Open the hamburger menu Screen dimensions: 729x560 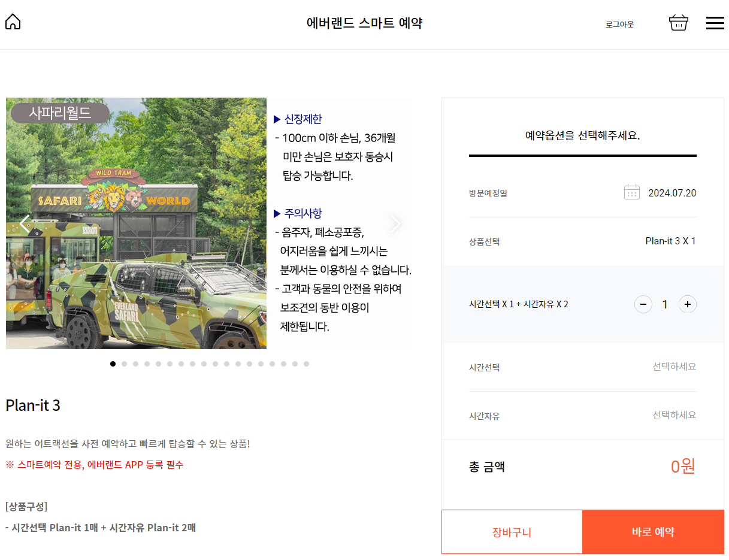point(715,23)
